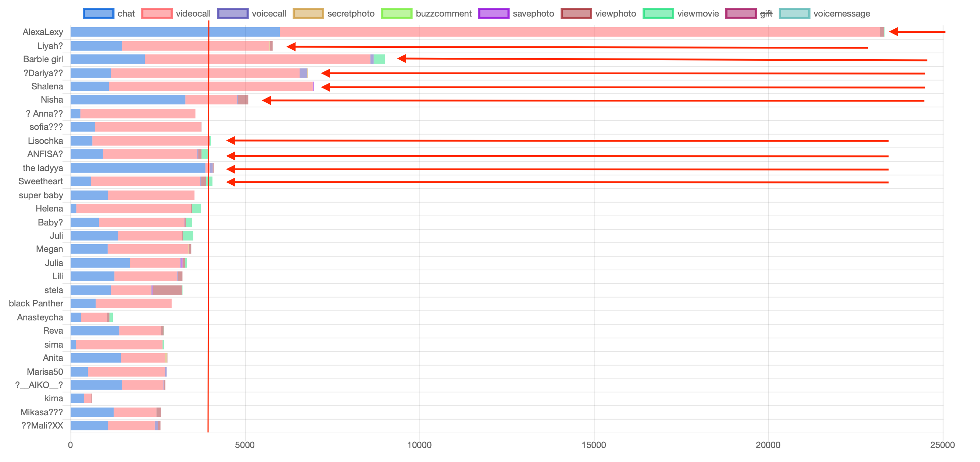Click the viewmovie legend label
The image size is (980, 462).
point(698,14)
